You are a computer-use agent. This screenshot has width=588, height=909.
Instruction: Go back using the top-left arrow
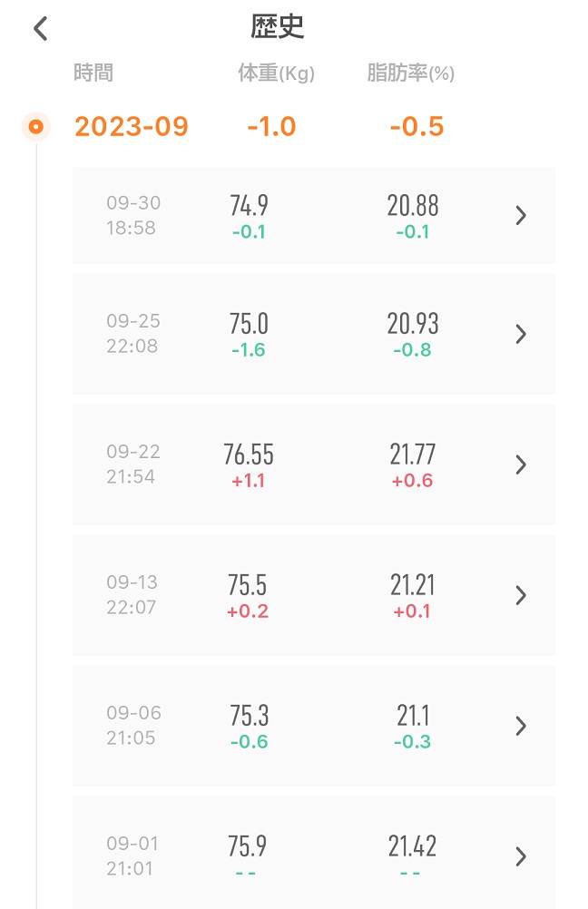41,28
